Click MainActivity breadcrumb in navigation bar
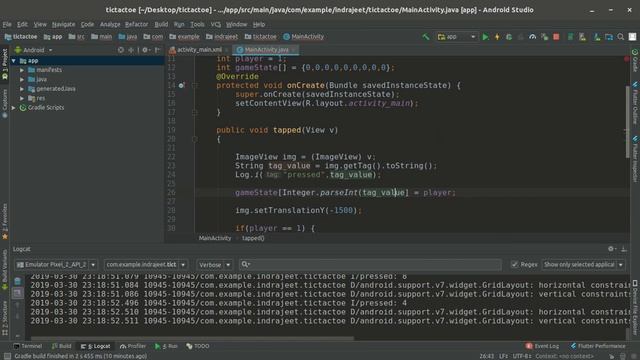 click(x=303, y=37)
